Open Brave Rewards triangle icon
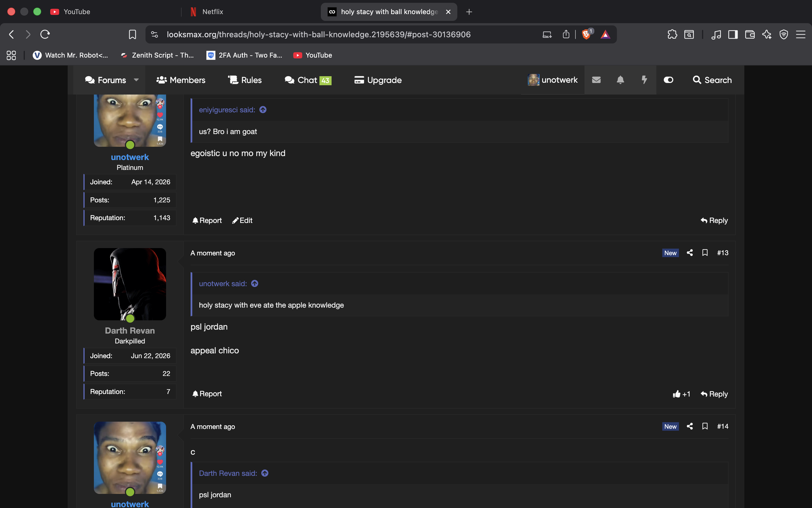 (605, 34)
